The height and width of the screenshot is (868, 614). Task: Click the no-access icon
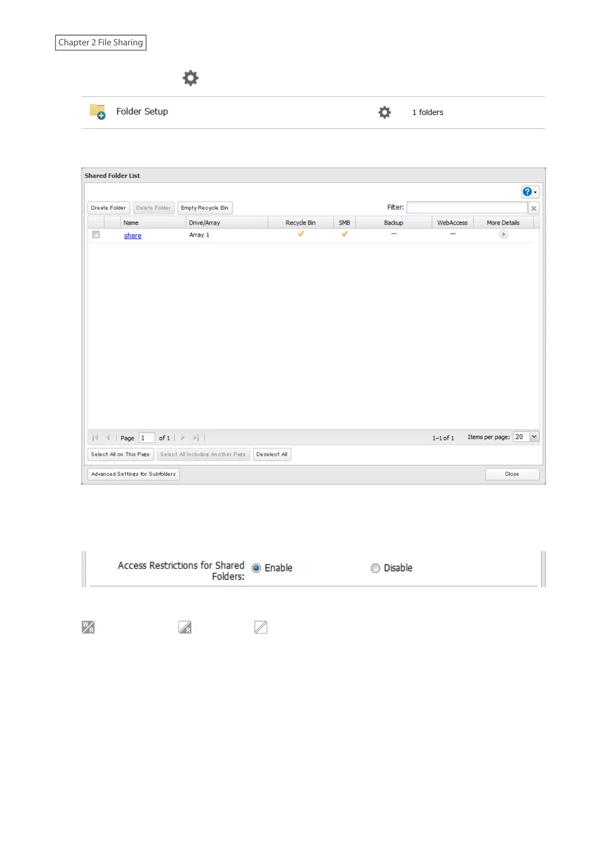(261, 627)
